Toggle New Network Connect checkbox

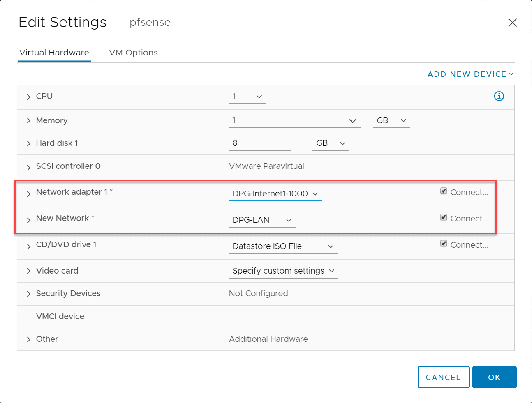tap(444, 217)
